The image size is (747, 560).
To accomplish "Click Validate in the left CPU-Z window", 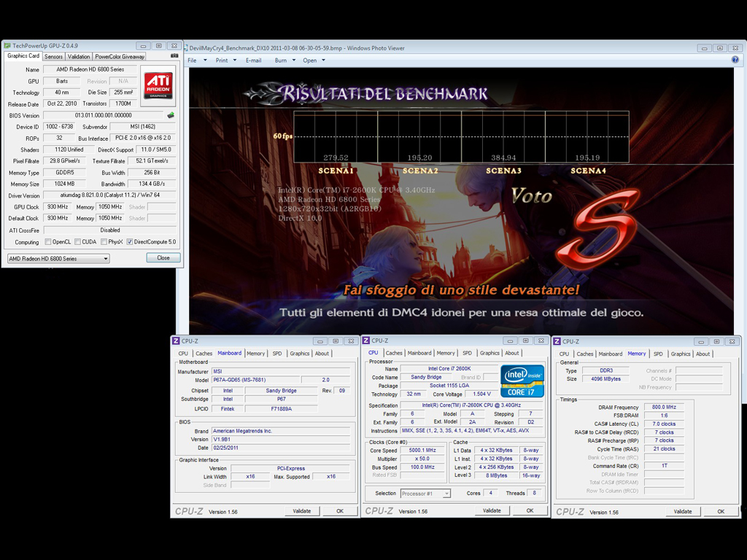I will coord(301,511).
